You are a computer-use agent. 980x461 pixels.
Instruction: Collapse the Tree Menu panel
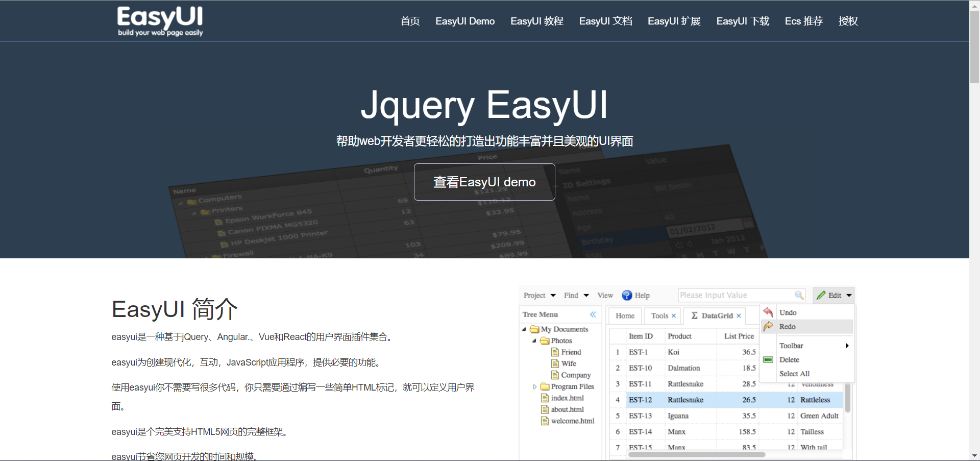click(593, 314)
